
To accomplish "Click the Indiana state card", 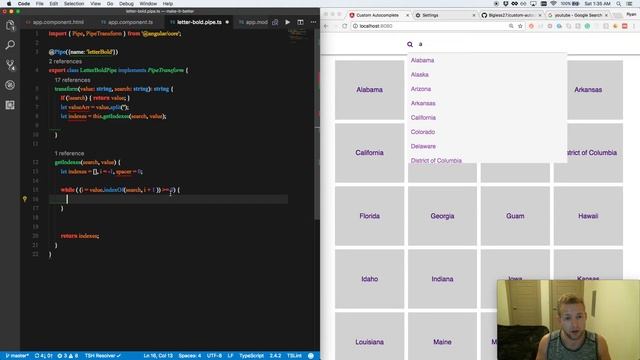I will 442,279.
